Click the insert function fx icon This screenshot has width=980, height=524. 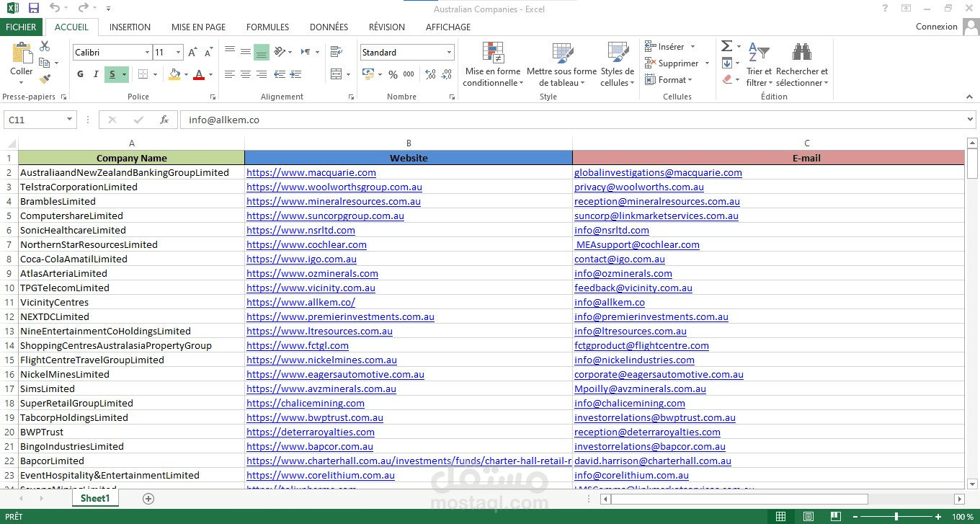tap(164, 120)
